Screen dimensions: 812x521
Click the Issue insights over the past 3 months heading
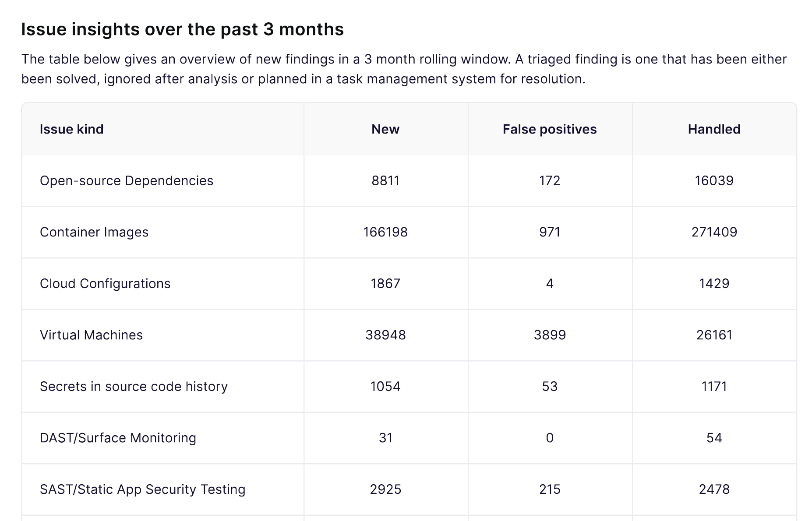(183, 29)
